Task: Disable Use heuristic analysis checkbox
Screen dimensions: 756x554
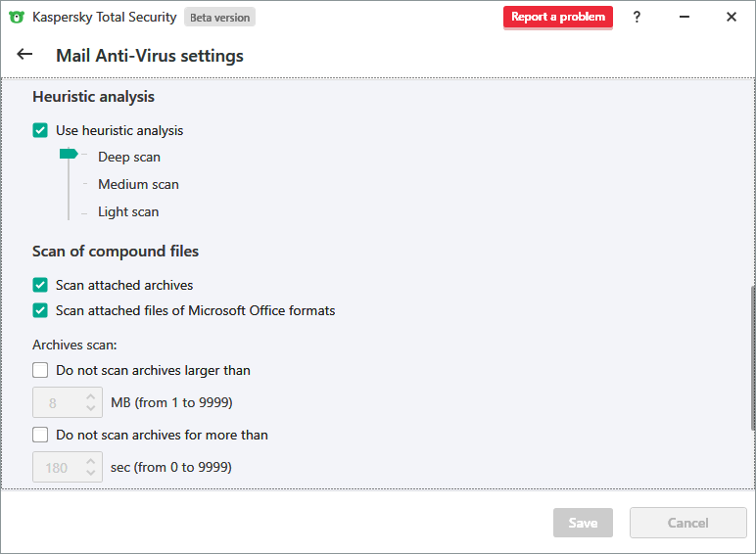Action: point(40,130)
